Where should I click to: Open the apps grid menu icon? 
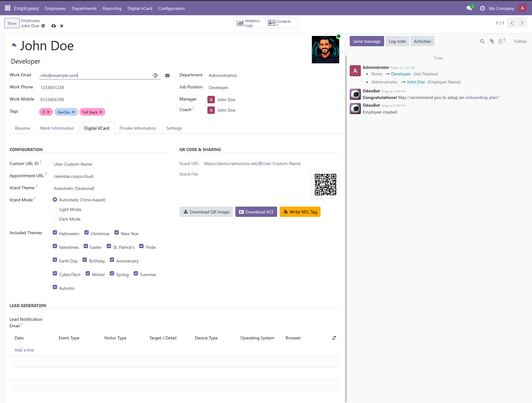pos(7,8)
